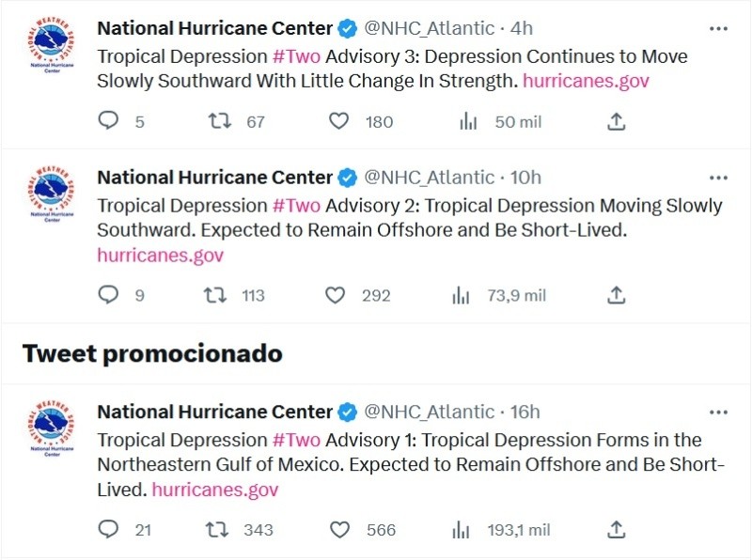Open more options menu for Advisory 1 tweet
The height and width of the screenshot is (560, 752).
(x=719, y=412)
